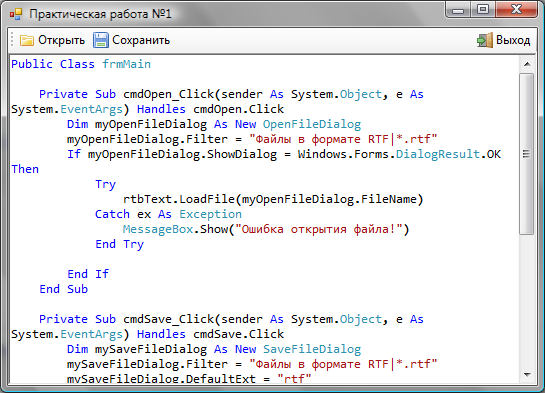Click the Выход toolbar label
This screenshot has width=545, height=393.
[x=513, y=40]
